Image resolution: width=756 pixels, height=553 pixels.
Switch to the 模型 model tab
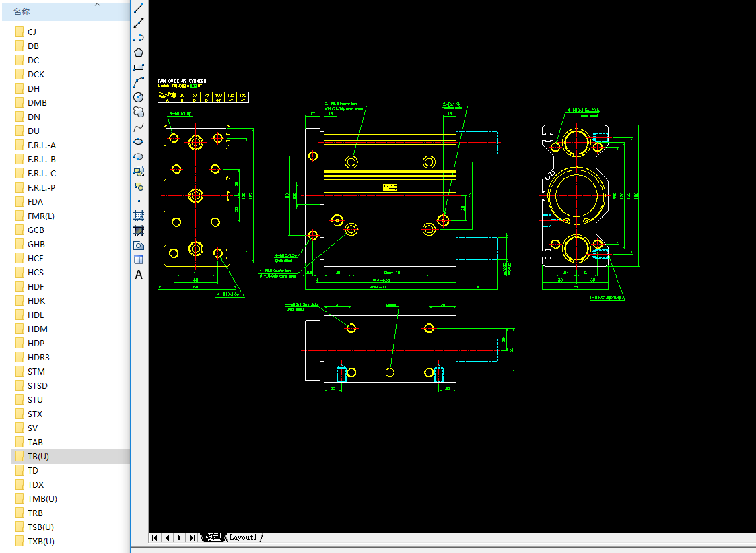[x=213, y=537]
